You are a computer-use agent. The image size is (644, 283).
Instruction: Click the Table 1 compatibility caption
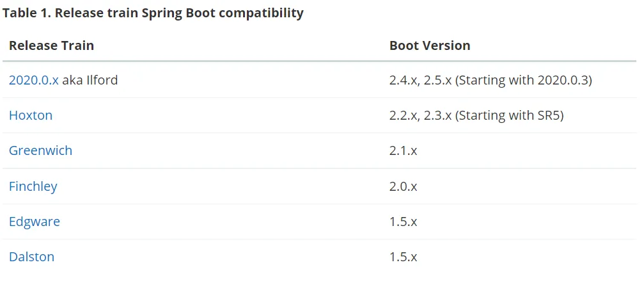(153, 13)
